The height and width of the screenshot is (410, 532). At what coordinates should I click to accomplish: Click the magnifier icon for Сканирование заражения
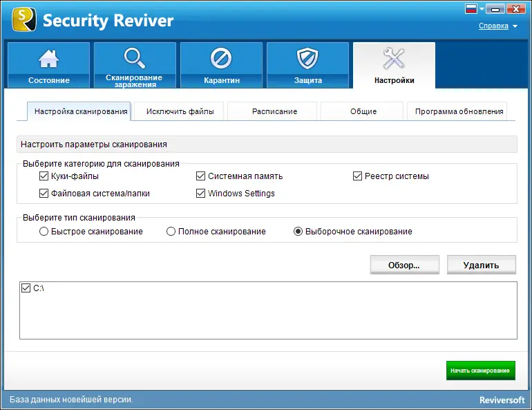pyautogui.click(x=135, y=58)
